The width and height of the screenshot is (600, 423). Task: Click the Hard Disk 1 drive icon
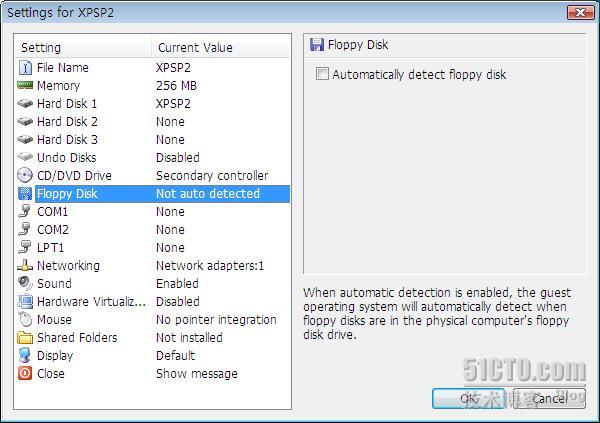tap(25, 103)
